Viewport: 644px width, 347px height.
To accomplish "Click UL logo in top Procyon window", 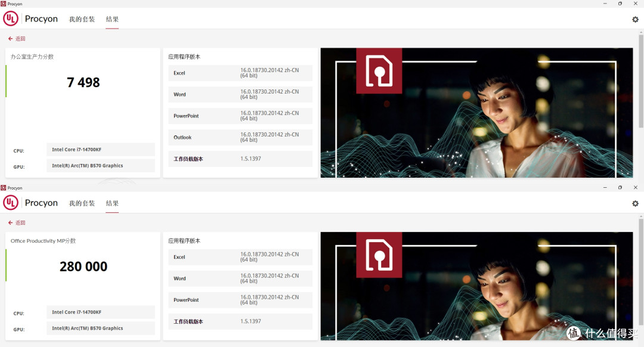I will coord(11,18).
